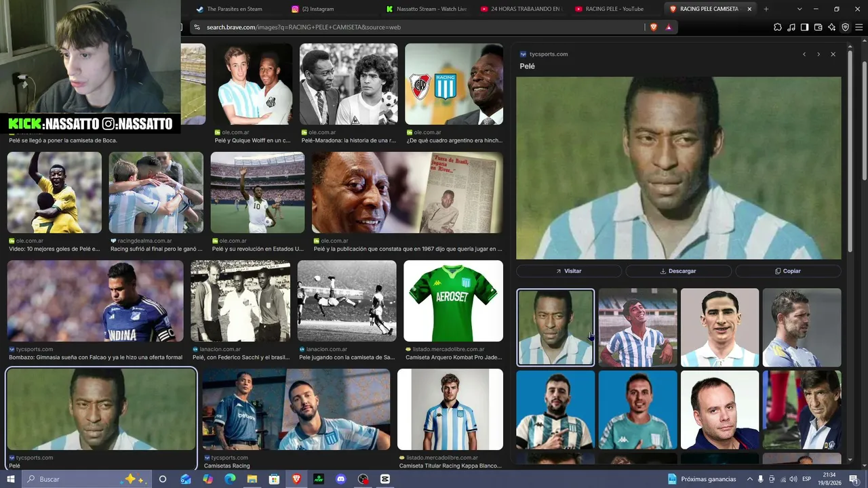Viewport: 868px width, 488px height.
Task: Open the tab search dropdown arrow
Action: pos(800,9)
